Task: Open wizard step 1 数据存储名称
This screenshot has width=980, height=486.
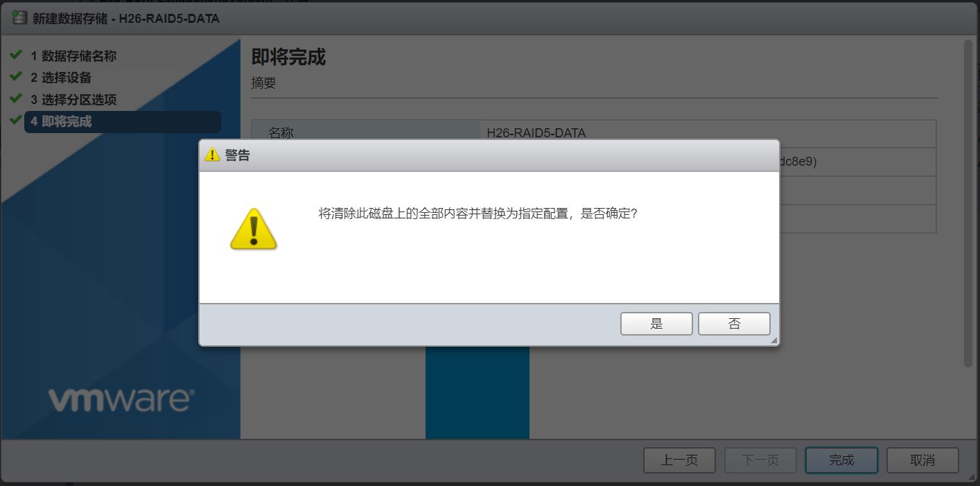Action: (x=73, y=56)
